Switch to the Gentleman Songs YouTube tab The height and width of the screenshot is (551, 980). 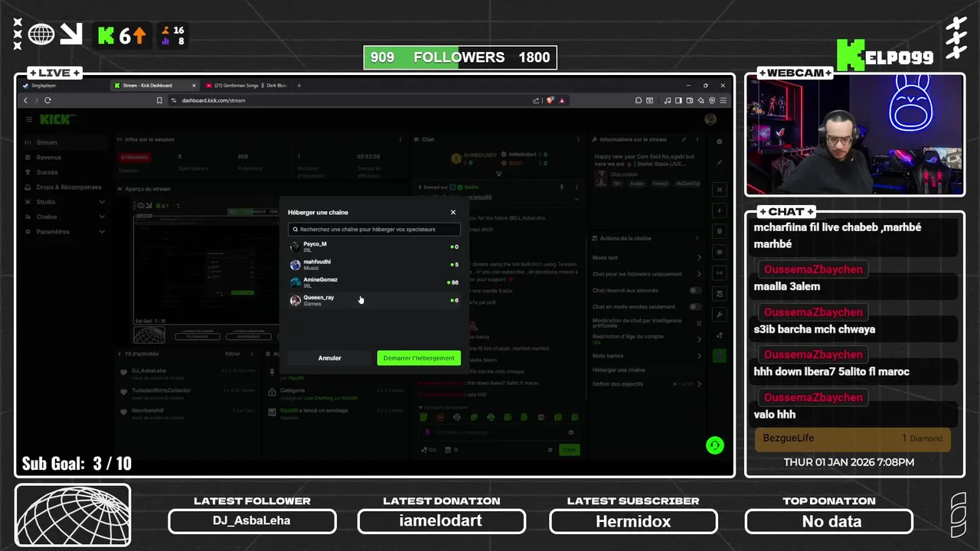tap(245, 86)
